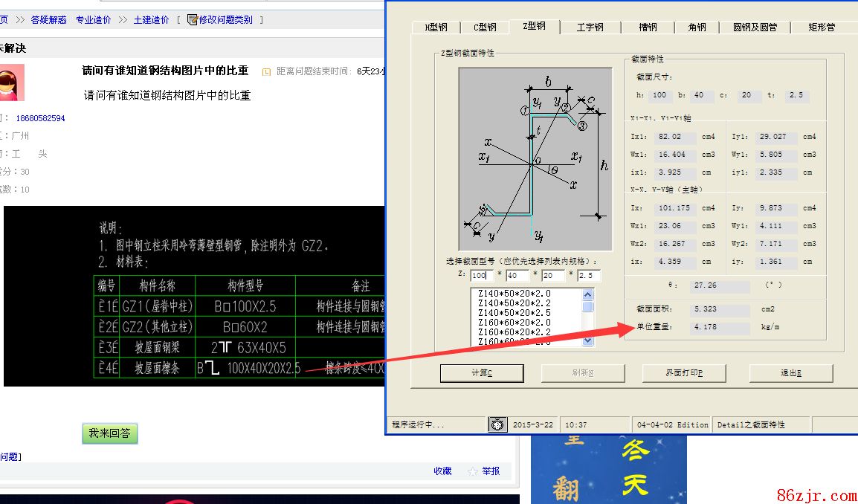Switch to the 矩形管 tab
Viewport: 858px width, 504px height.
pyautogui.click(x=822, y=28)
